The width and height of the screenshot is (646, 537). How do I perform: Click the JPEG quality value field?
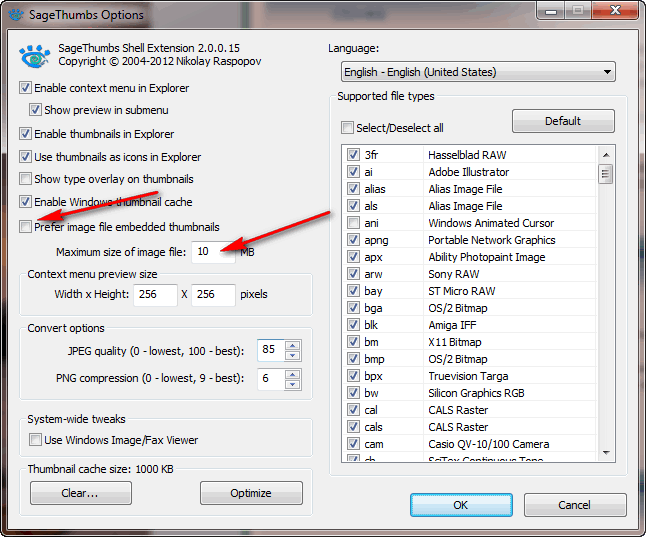(x=271, y=350)
